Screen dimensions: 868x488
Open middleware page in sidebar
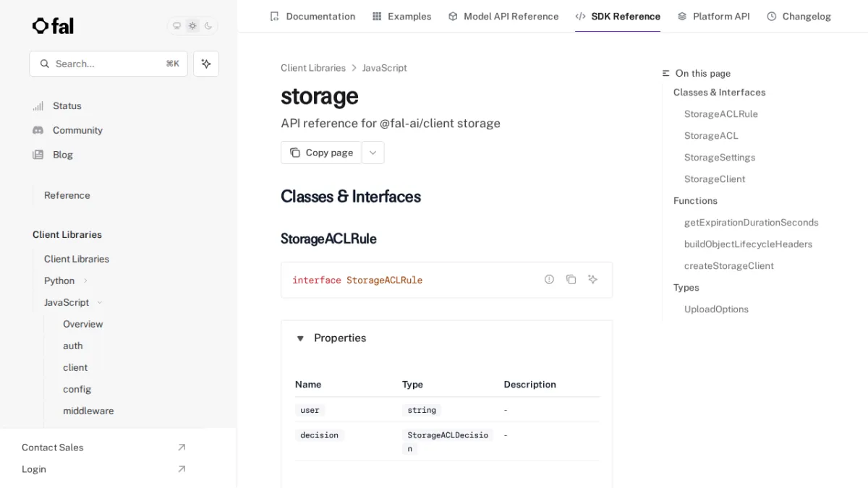pyautogui.click(x=88, y=411)
